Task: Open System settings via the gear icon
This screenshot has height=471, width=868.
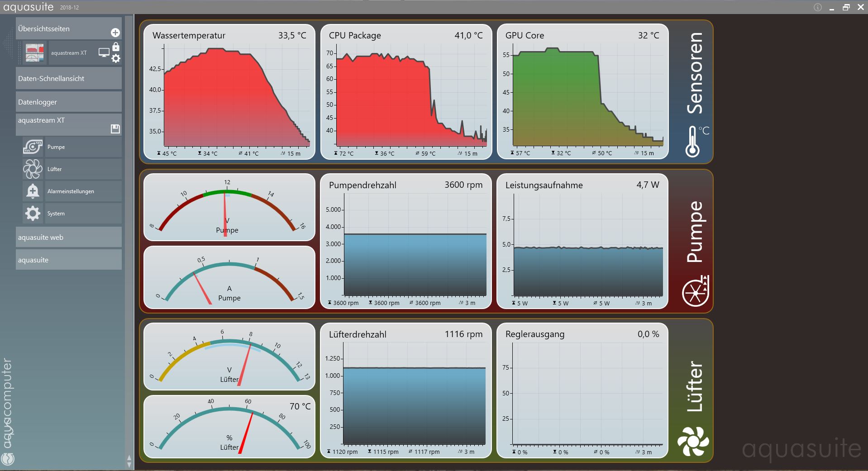Action: coord(32,213)
